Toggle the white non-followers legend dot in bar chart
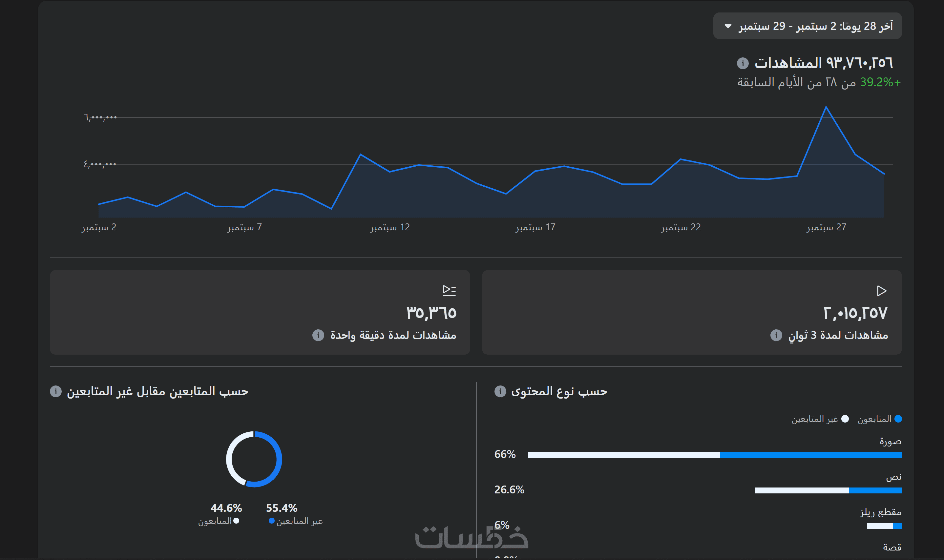Viewport: 944px width, 560px height. coord(845,419)
